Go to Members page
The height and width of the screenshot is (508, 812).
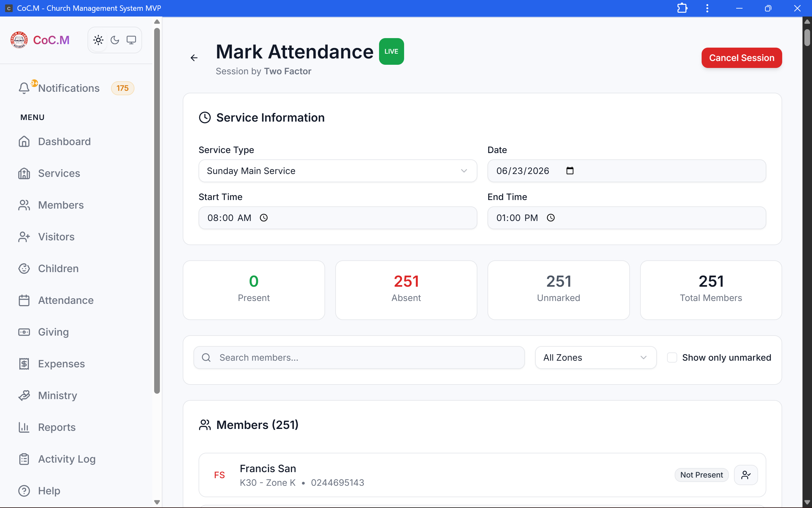click(x=61, y=205)
